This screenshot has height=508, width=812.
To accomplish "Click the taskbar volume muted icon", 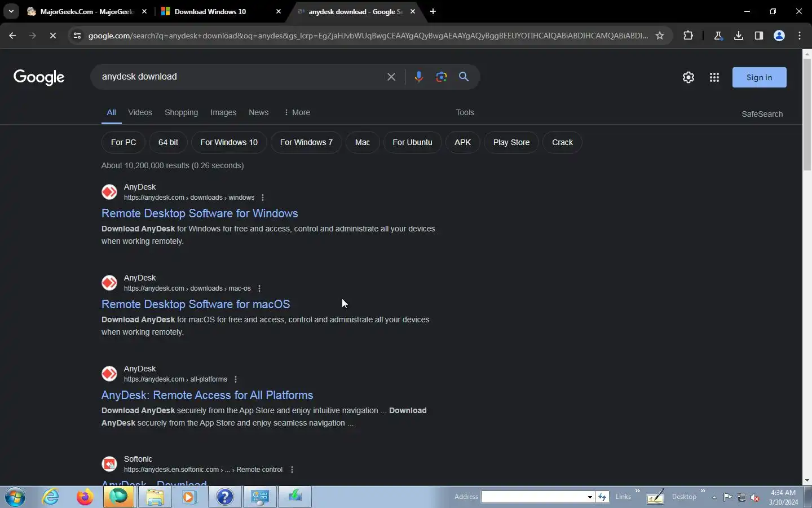I will click(x=755, y=497).
